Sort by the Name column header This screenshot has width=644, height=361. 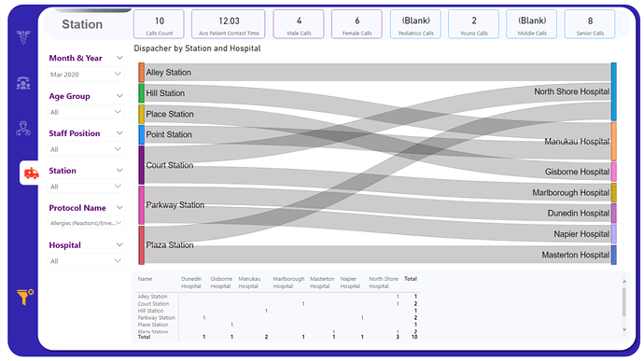point(145,279)
